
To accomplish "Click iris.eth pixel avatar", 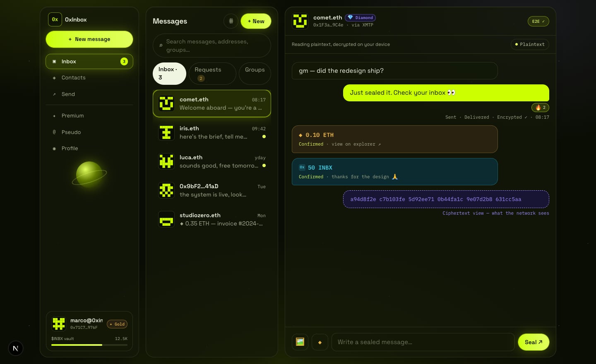I will [166, 132].
